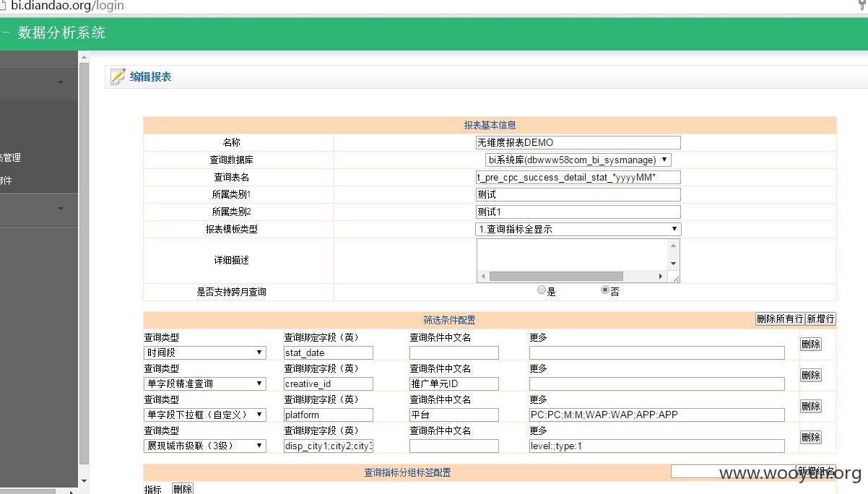This screenshot has width=868, height=494.
Task: Click the 查询表名 input field
Action: [578, 177]
